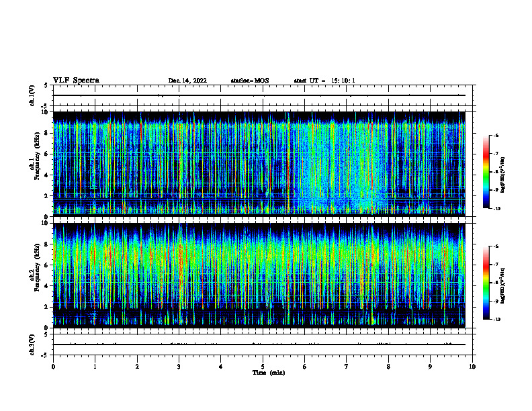532x411 pixels.
Task: Click the ch.2 spectrogram panel
Action: 259,275
